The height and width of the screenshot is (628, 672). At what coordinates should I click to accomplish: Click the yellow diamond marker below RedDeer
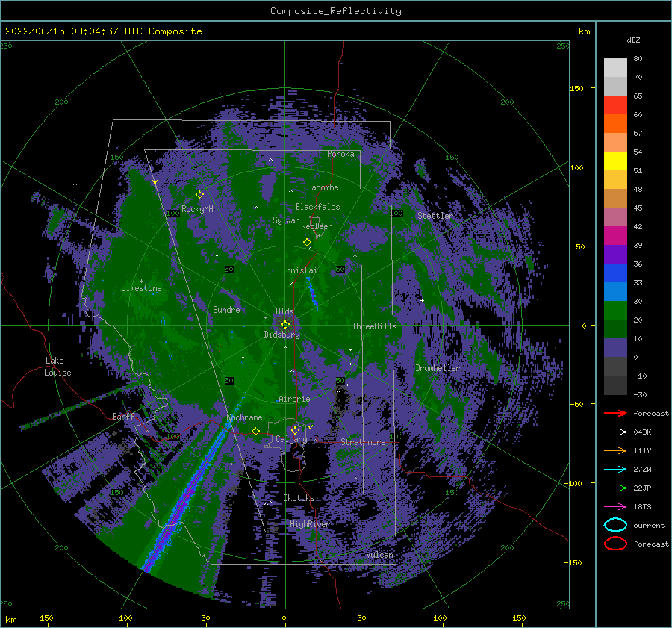coord(307,243)
